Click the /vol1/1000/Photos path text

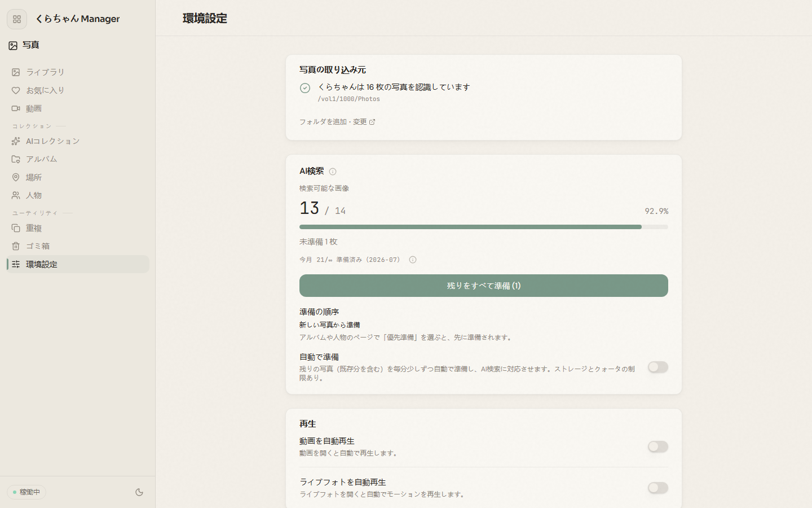coord(348,99)
